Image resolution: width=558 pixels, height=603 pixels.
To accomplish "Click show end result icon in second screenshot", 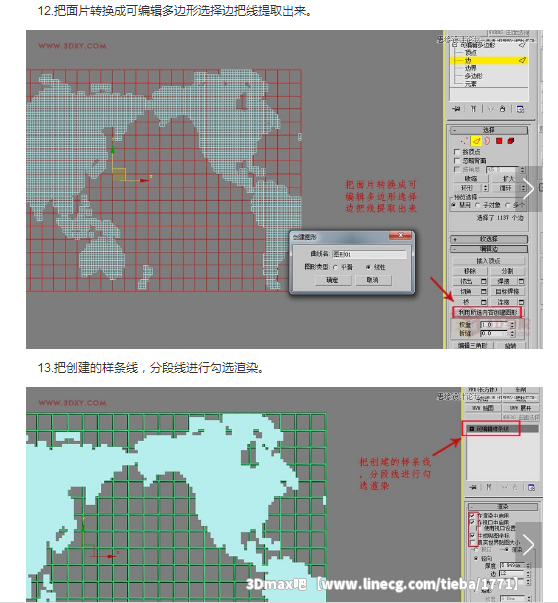I will click(x=489, y=487).
